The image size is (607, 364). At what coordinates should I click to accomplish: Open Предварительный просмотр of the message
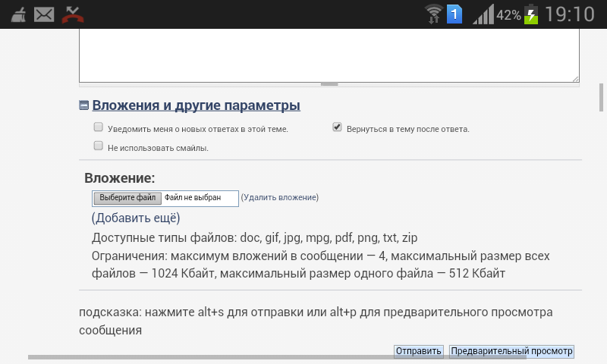coord(511,351)
